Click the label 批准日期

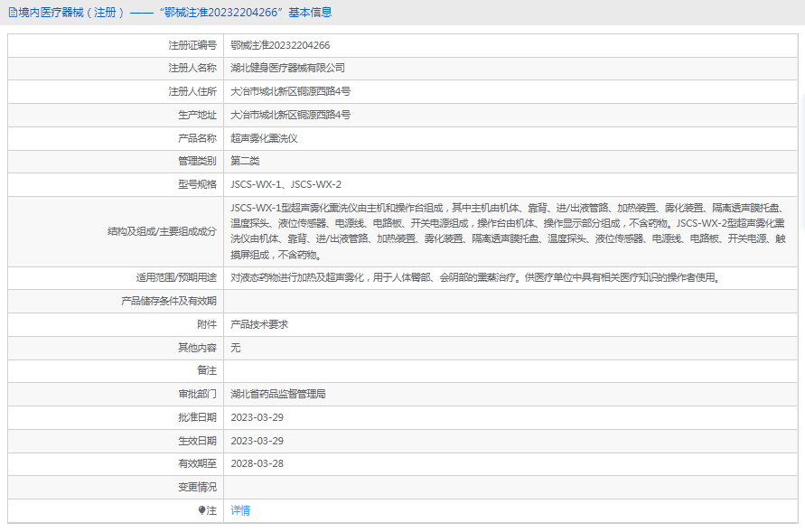pos(198,417)
